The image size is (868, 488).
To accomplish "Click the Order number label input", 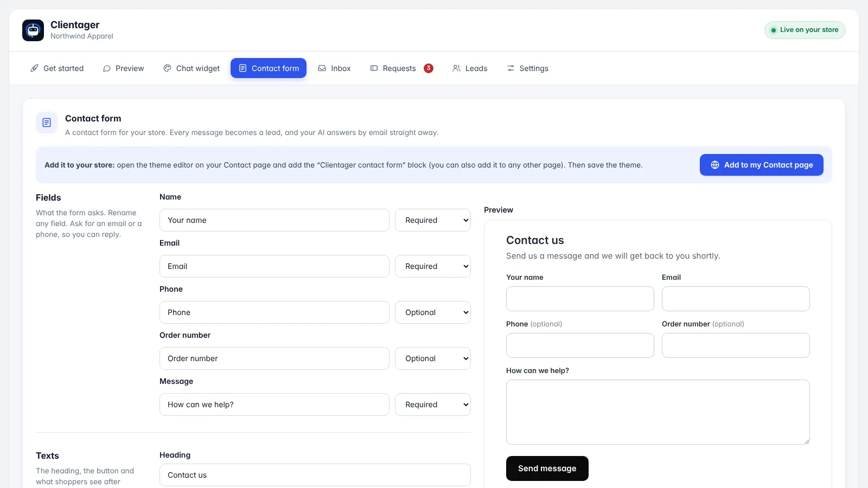I will pyautogui.click(x=275, y=358).
